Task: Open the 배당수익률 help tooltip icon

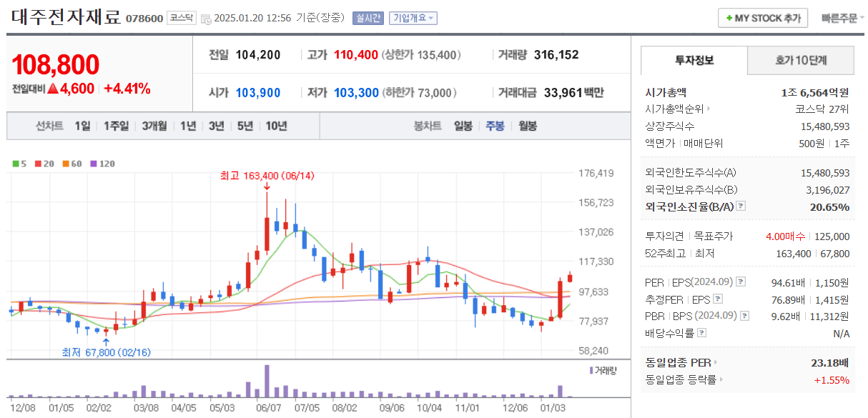Action: 701,331
